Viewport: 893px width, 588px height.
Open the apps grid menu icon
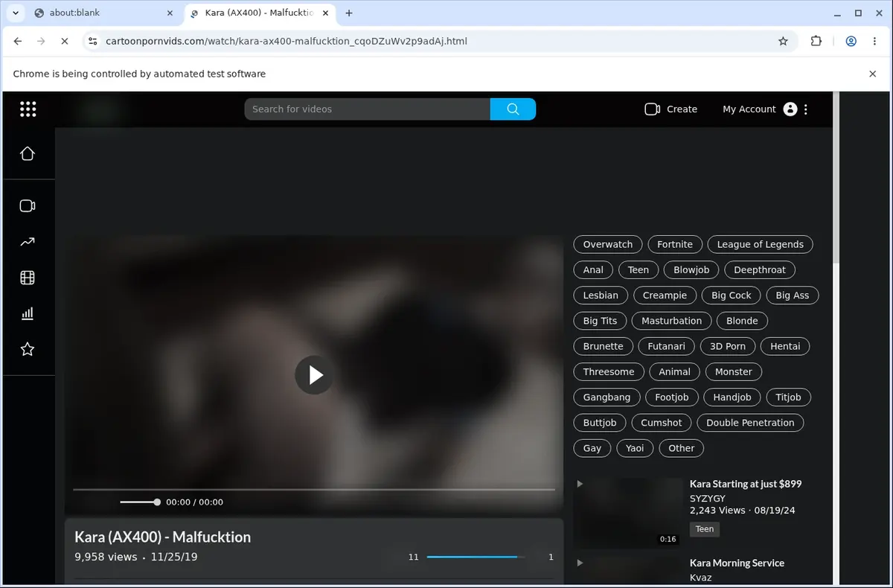pos(28,109)
